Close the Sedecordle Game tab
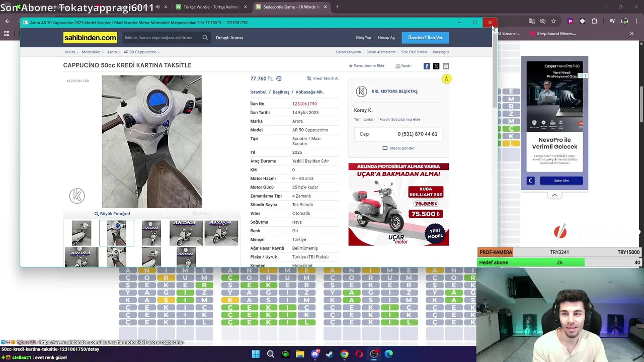 pyautogui.click(x=325, y=7)
